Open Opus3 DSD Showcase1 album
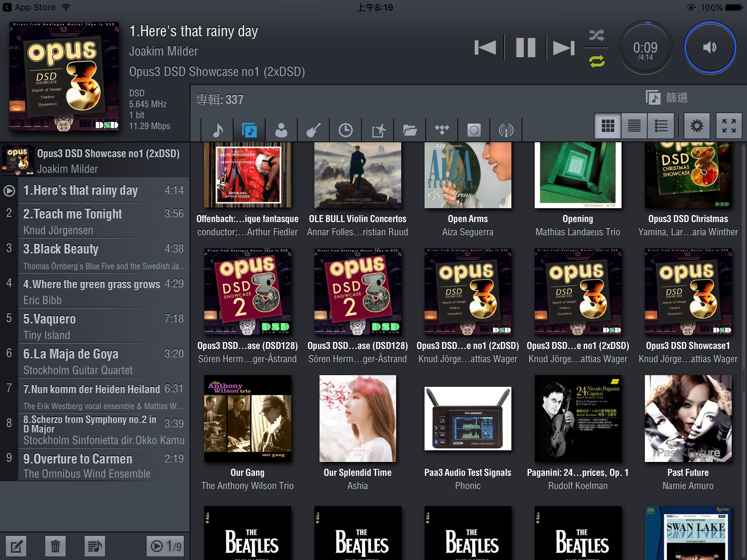This screenshot has height=560, width=747. pos(688,292)
